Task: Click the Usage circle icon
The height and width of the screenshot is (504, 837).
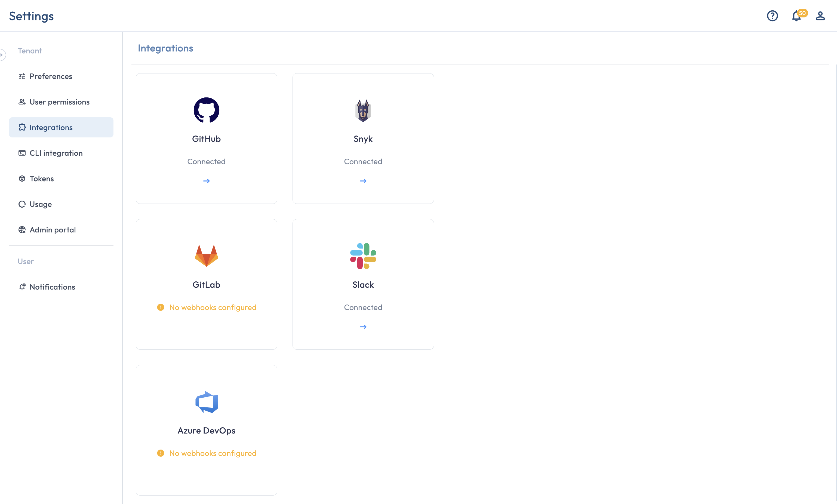Action: [22, 204]
